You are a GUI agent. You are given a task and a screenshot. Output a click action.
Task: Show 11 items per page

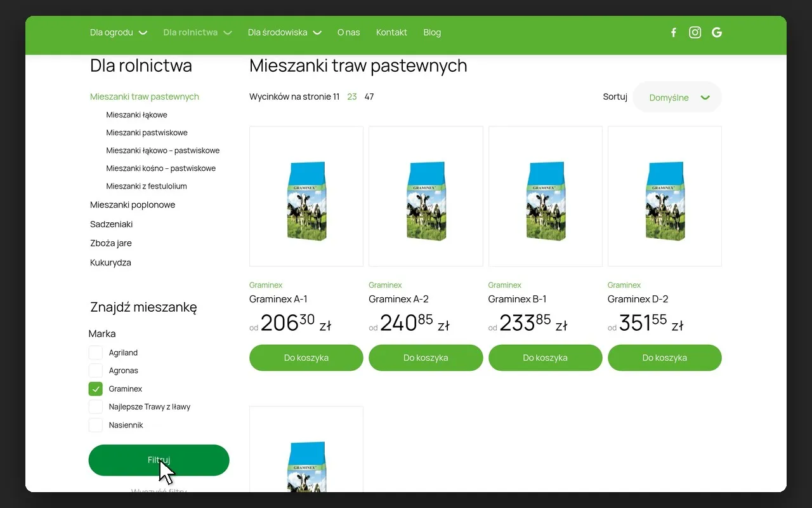coord(336,97)
